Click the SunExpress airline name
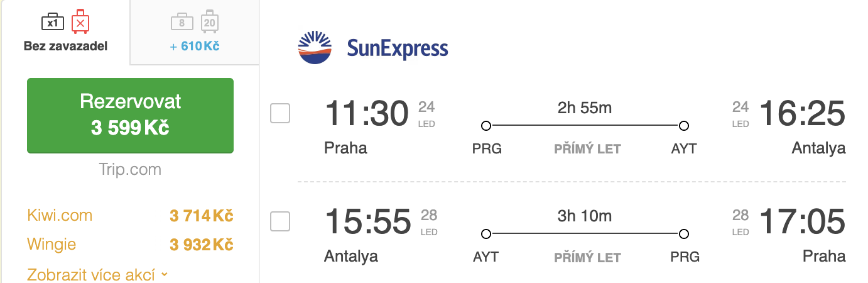The width and height of the screenshot is (868, 283). pyautogui.click(x=398, y=48)
